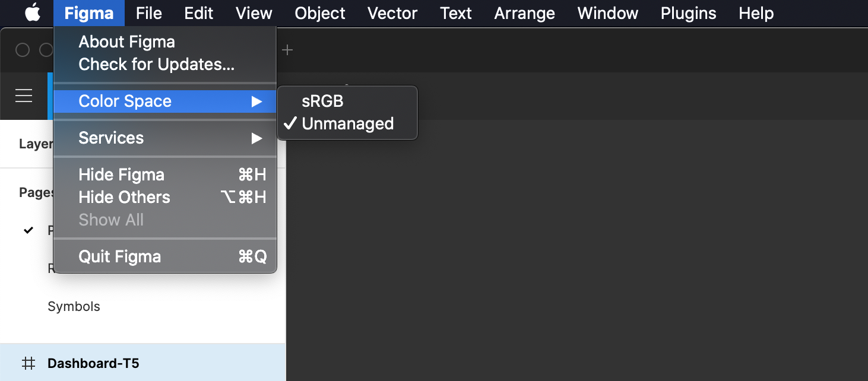868x381 pixels.
Task: Select Check for Updates
Action: (157, 65)
